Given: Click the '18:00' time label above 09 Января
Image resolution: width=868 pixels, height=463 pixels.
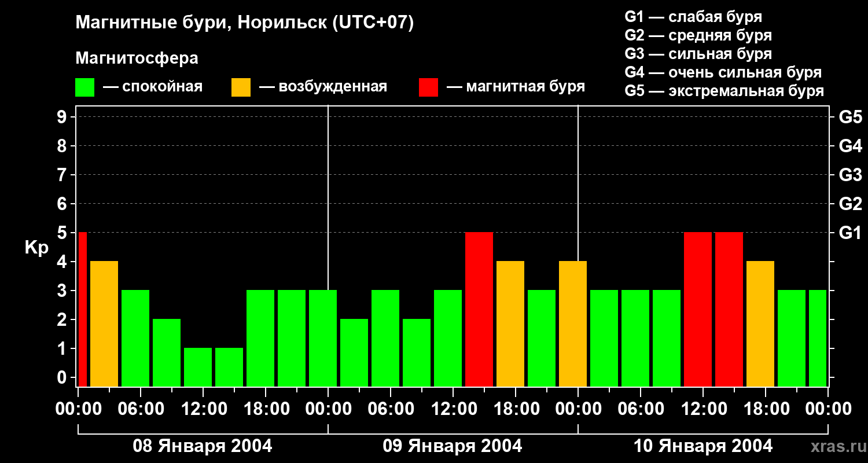Looking at the screenshot, I should (x=516, y=409).
